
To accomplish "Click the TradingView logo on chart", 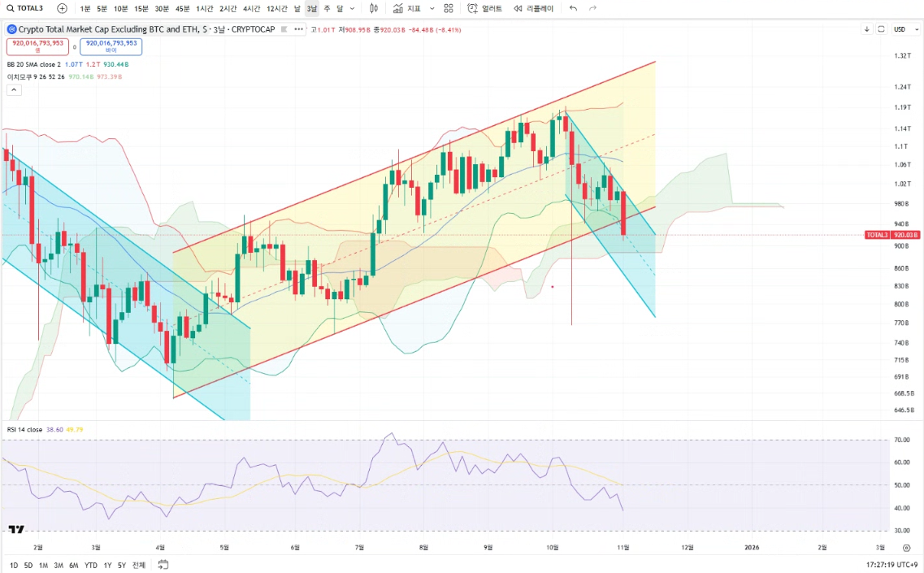I will pyautogui.click(x=16, y=529).
